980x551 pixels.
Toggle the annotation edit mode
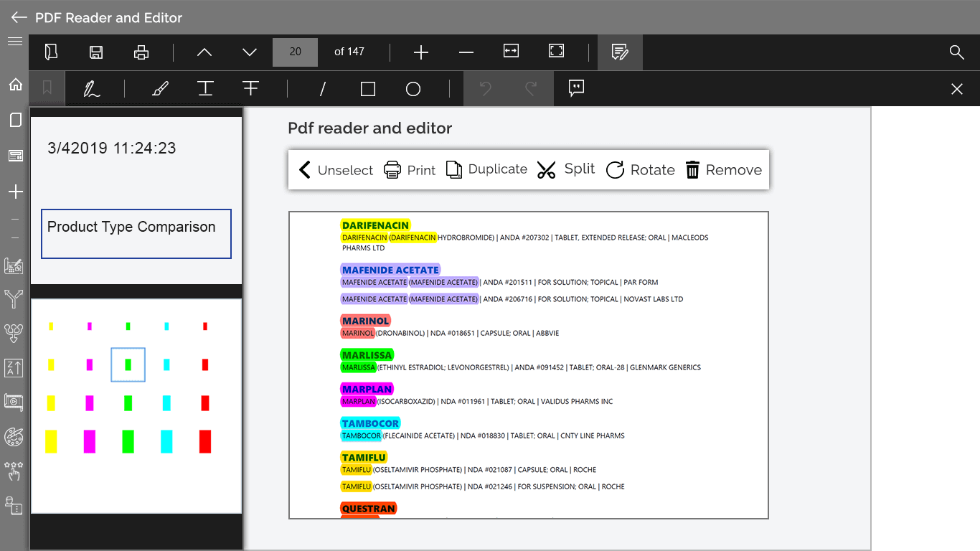[x=620, y=52]
